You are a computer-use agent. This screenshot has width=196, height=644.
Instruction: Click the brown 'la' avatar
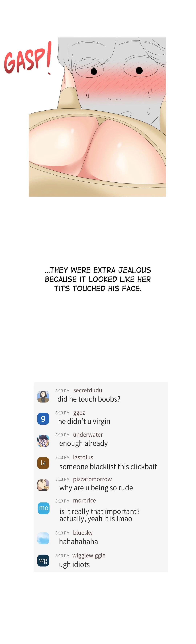43,463
